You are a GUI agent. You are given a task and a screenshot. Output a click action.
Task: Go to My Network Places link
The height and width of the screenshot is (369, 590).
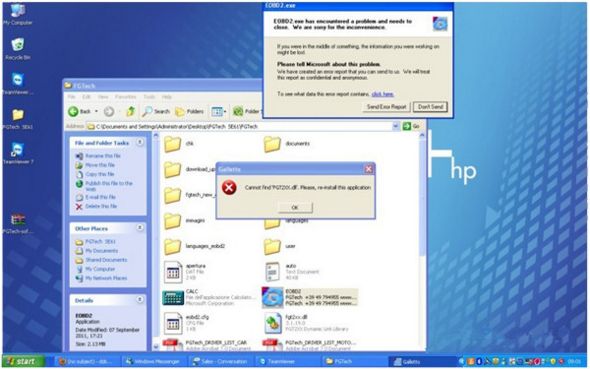102,278
